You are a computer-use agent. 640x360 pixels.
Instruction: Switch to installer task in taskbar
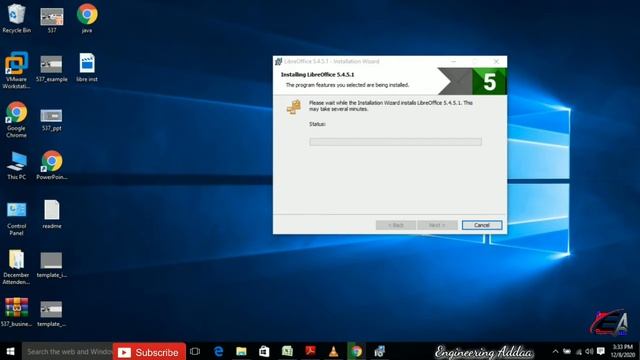coord(380,351)
